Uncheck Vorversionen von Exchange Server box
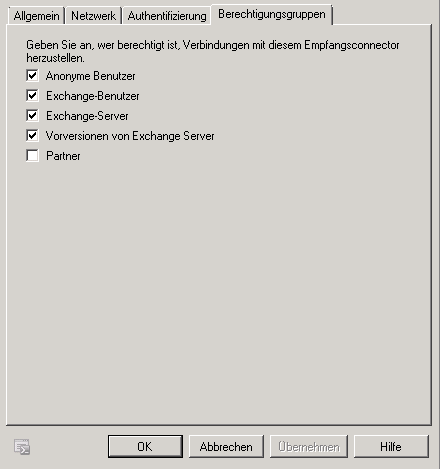Screen dimensions: 440x469 [x=32, y=136]
